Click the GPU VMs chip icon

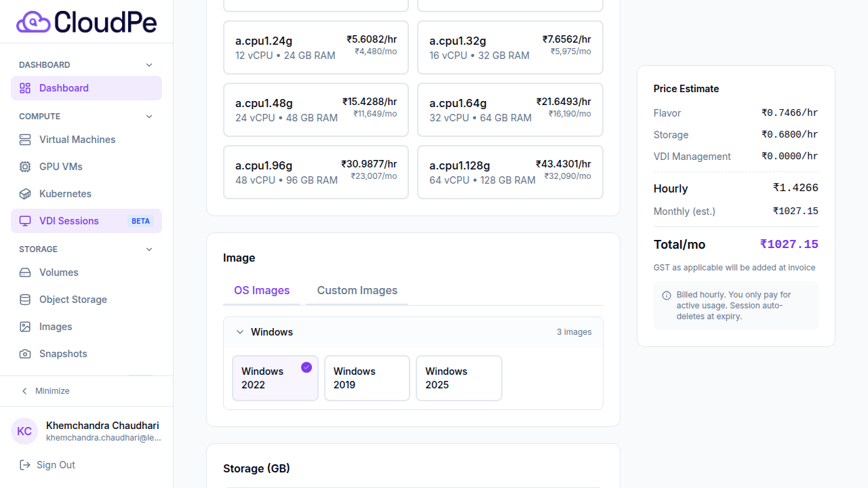click(25, 167)
